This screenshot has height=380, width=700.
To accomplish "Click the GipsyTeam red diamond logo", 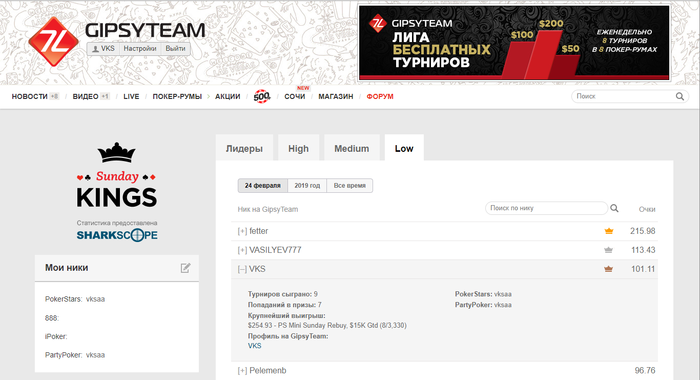I will 54,42.
